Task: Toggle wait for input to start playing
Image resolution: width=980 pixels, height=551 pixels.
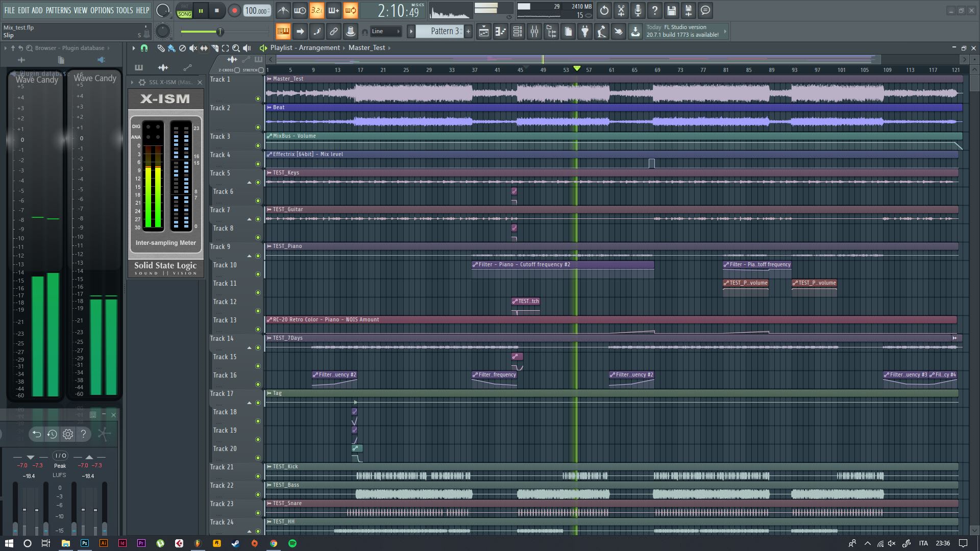Action: pos(300,10)
